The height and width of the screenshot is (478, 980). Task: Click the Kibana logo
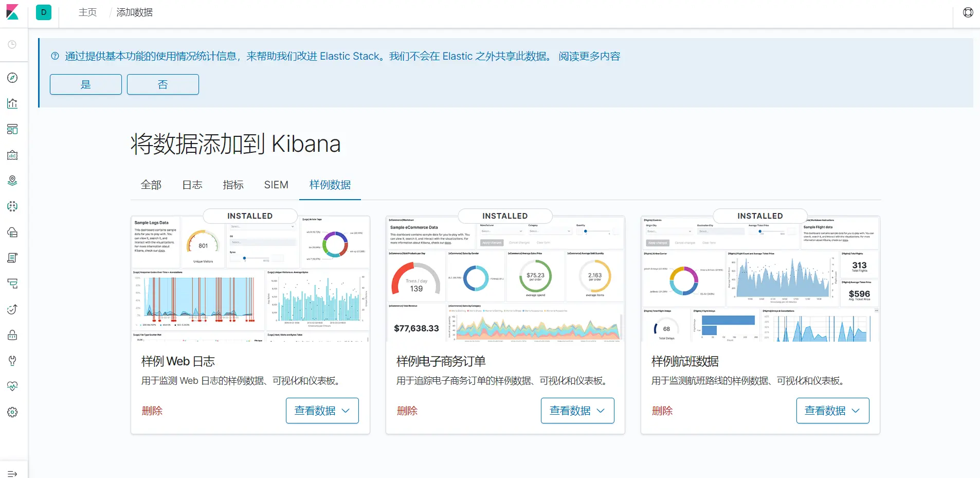(x=12, y=12)
